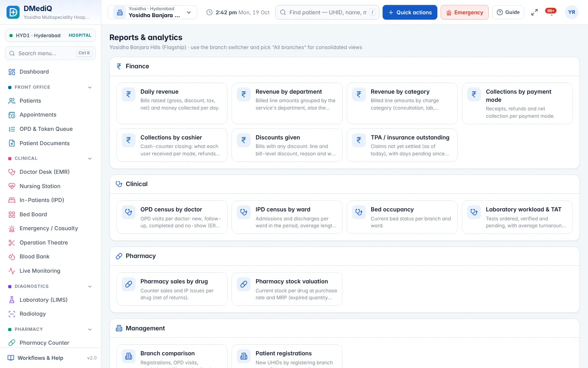Collapse the DIAGNOSTICS section chevron

click(x=90, y=287)
